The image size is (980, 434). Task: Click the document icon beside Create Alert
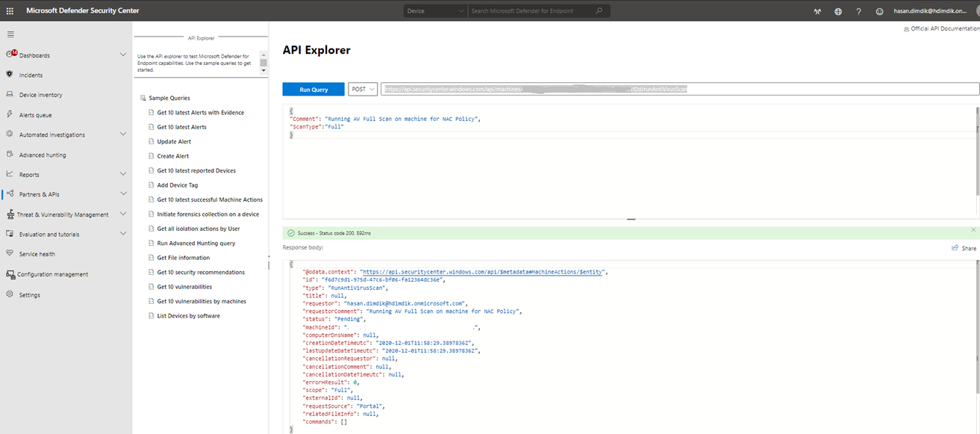152,156
